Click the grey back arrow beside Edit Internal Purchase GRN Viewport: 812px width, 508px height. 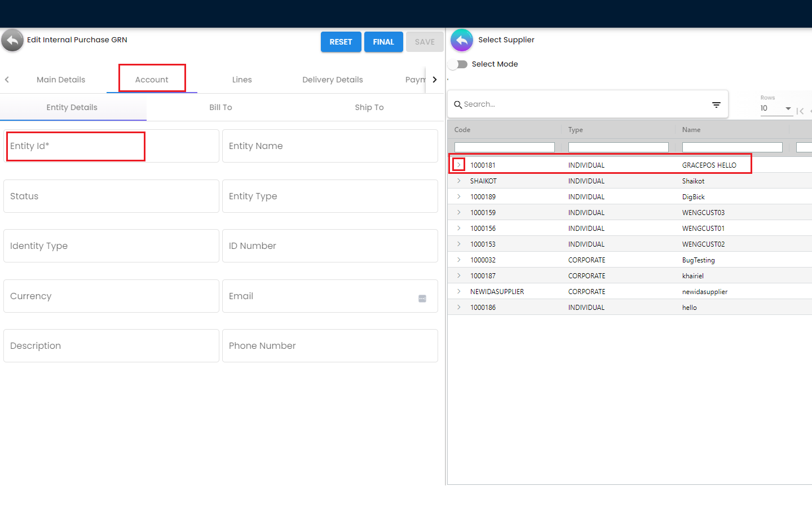[12, 41]
